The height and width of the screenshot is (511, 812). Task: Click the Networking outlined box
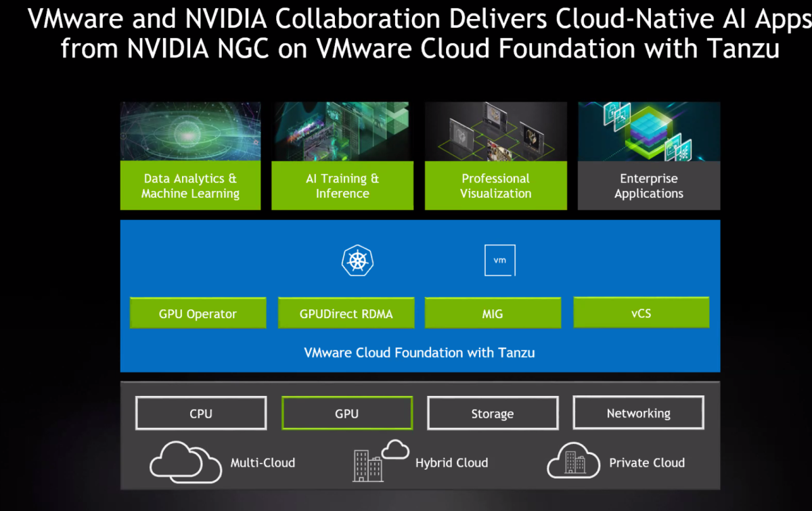(639, 413)
